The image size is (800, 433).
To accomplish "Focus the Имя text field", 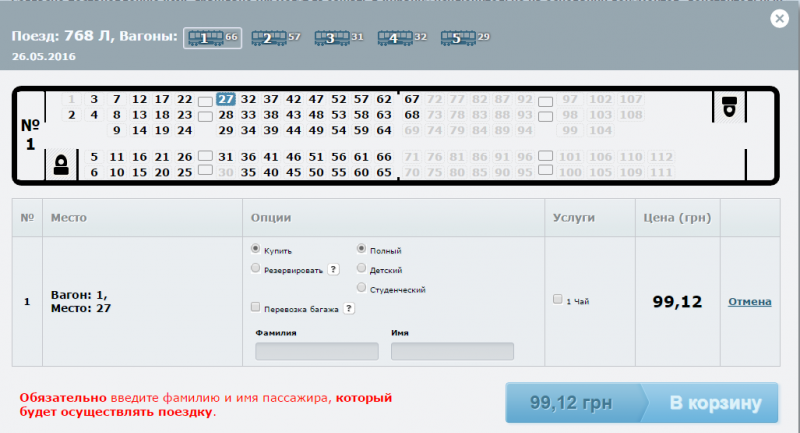I will pos(452,351).
